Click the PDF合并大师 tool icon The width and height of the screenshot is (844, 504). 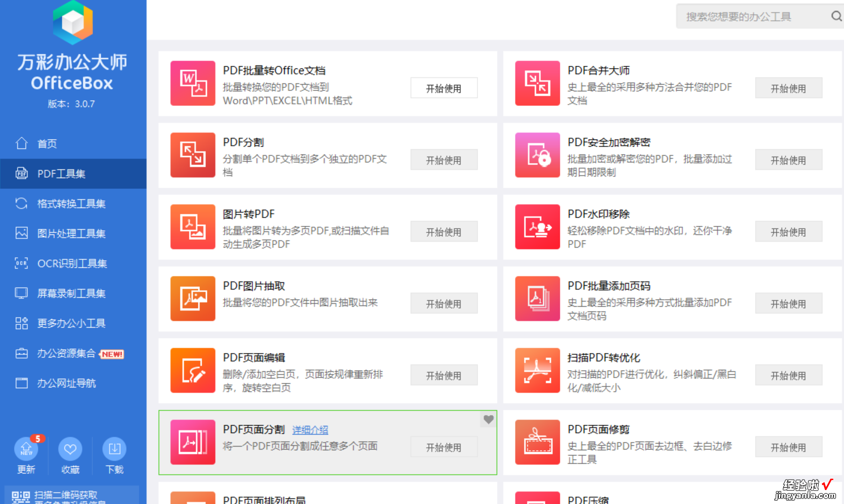click(x=537, y=83)
